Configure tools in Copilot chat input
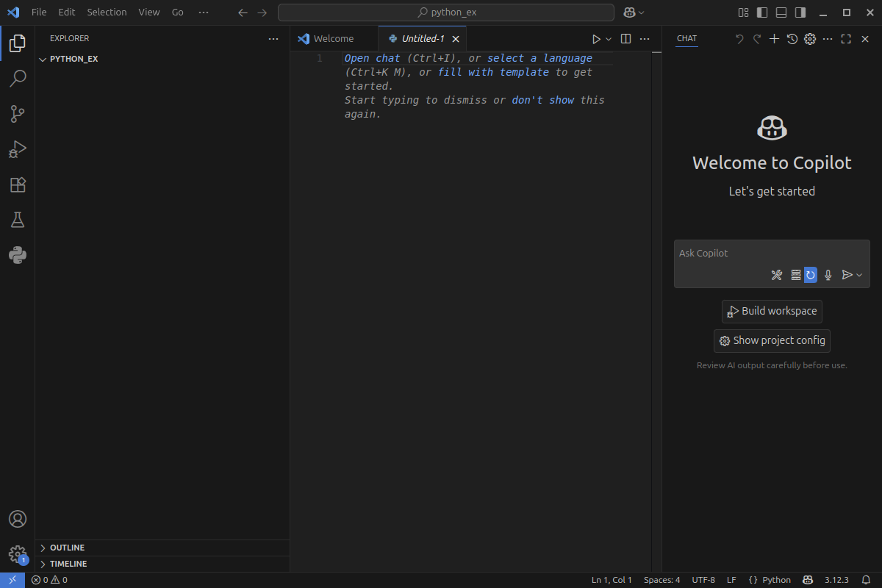Viewport: 882px width, 588px height. tap(777, 275)
